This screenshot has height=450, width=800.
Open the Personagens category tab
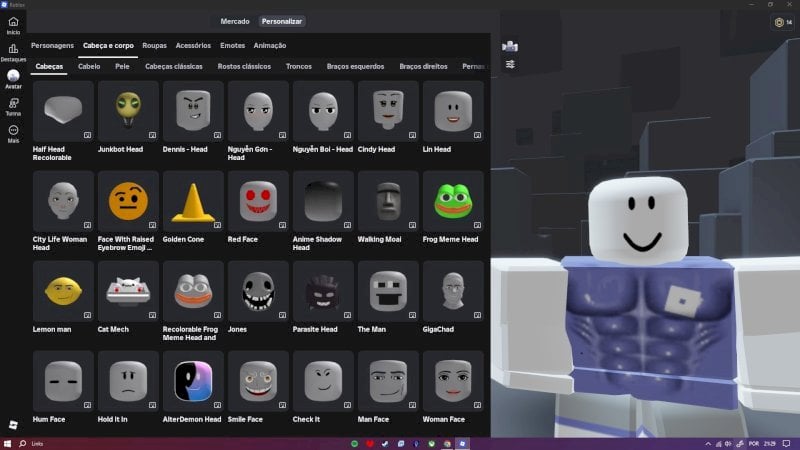53,45
